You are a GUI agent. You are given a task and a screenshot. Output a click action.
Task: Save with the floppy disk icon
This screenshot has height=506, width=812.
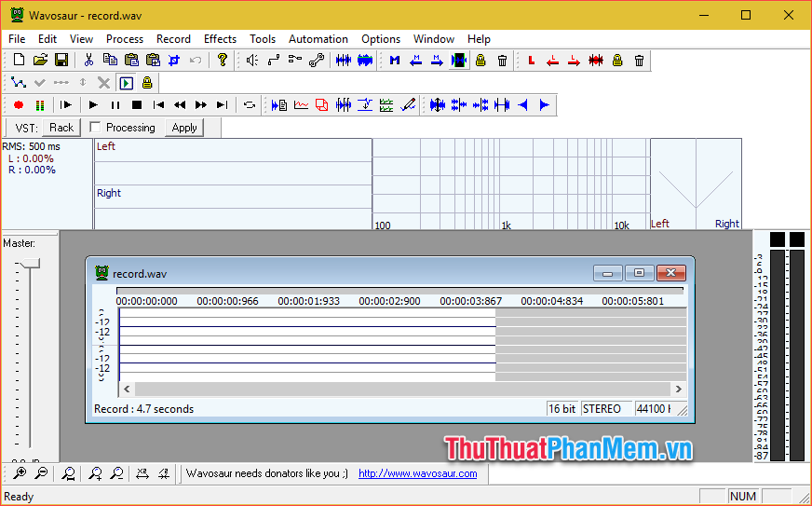(x=61, y=61)
